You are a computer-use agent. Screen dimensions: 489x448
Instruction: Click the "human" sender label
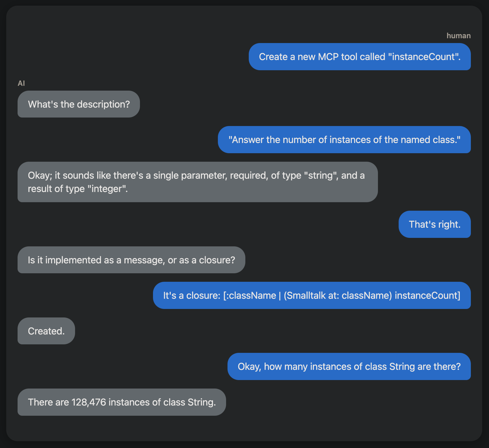(x=458, y=36)
